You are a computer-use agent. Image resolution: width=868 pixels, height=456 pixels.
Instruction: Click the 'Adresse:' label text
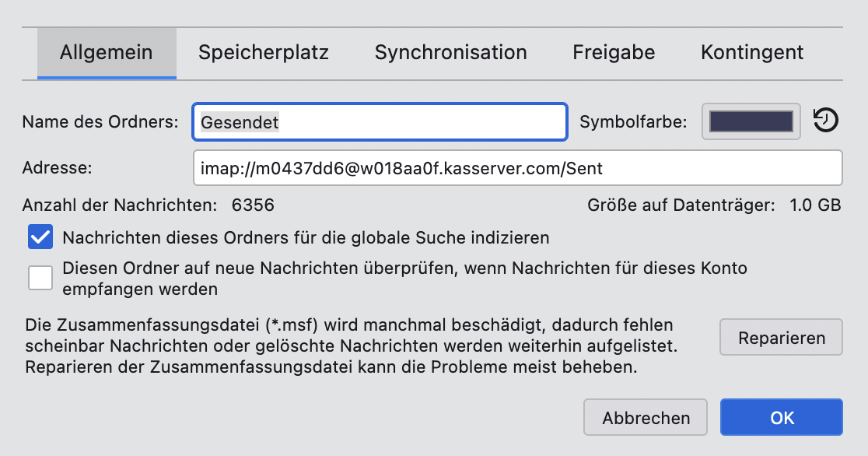coord(58,167)
